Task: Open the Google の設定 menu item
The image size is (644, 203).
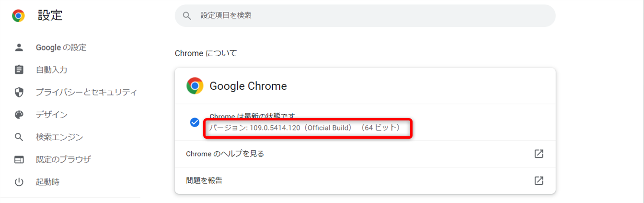Action: [61, 48]
